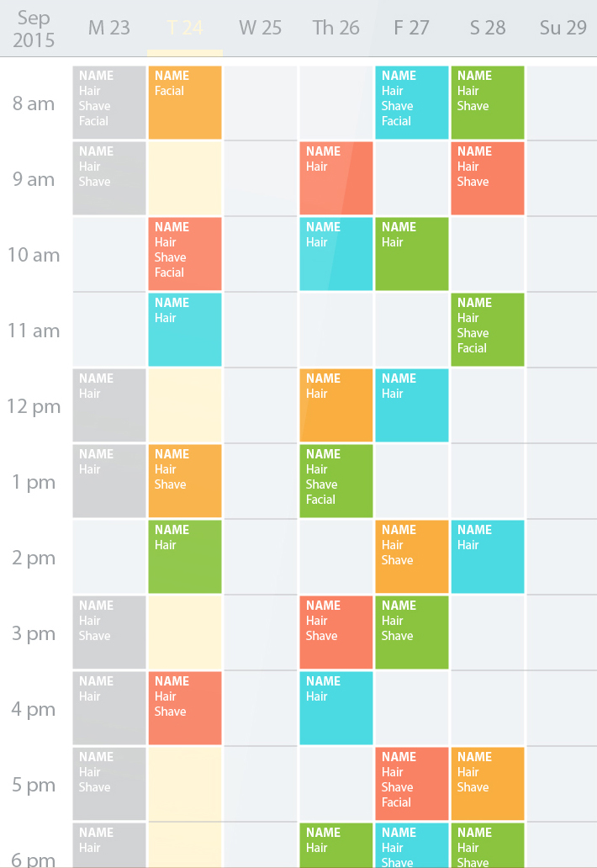
Task: Select empty Wednesday 12 pm time slot
Action: (260, 405)
